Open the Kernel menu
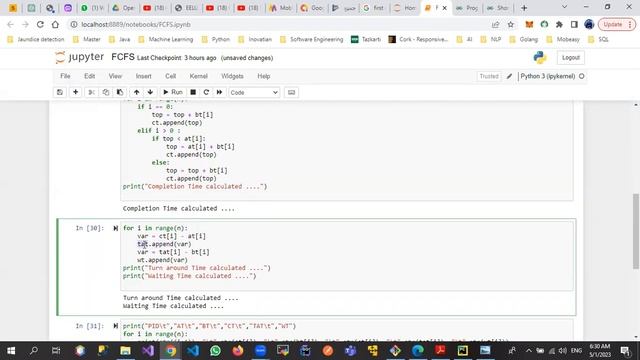This screenshot has height=360, width=640. [199, 76]
